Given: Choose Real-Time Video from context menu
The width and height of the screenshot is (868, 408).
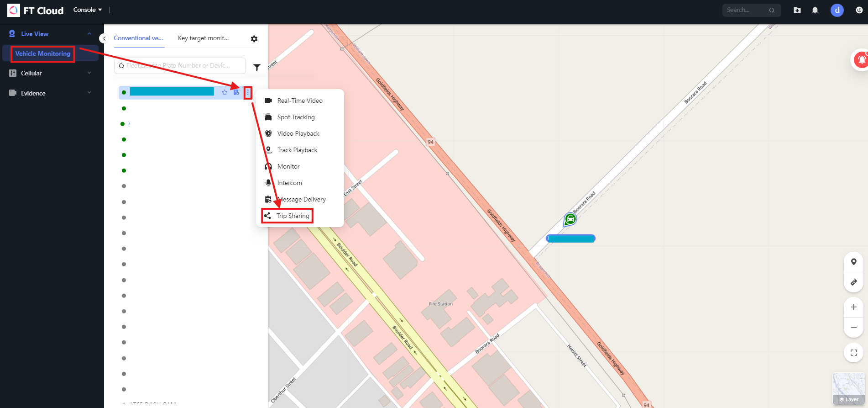Looking at the screenshot, I should pos(300,101).
